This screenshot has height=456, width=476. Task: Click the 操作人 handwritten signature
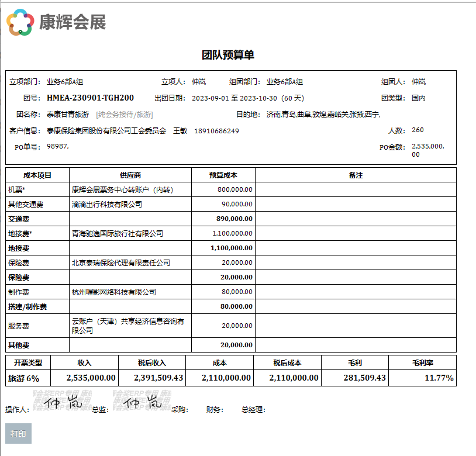(x=61, y=403)
